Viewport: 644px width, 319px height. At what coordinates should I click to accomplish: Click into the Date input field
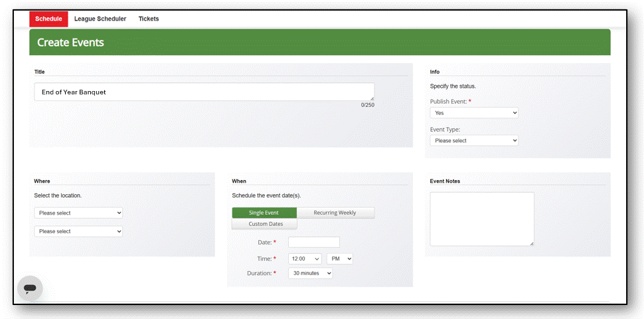314,242
